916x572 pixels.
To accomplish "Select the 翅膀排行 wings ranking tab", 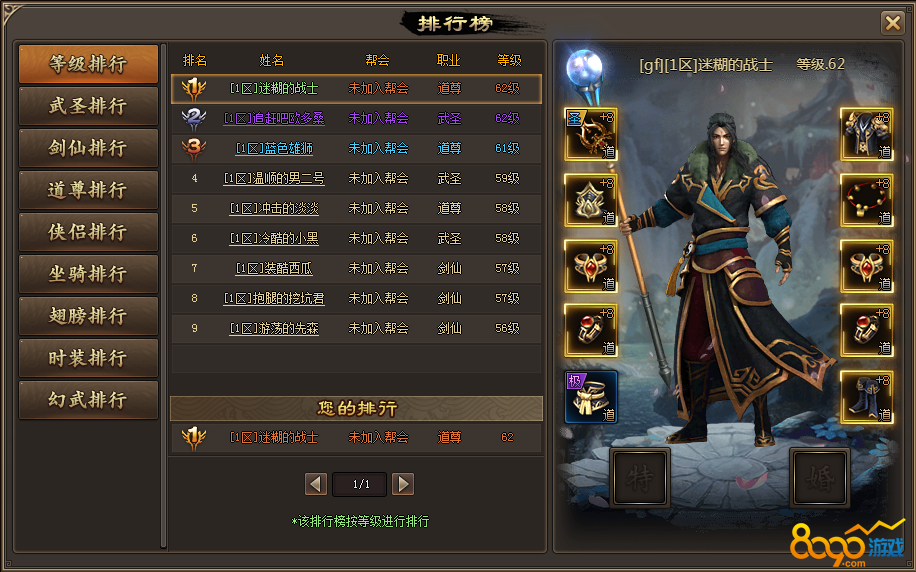I will coord(88,316).
